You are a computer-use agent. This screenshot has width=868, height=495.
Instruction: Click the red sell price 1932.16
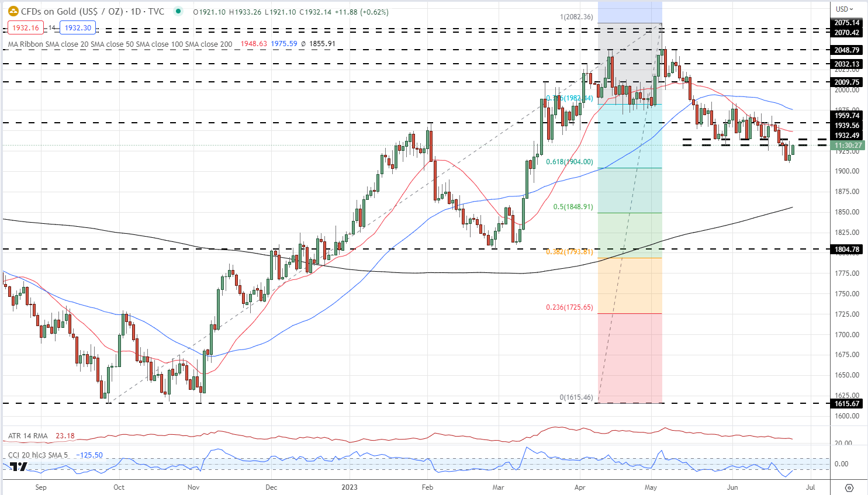(x=26, y=27)
